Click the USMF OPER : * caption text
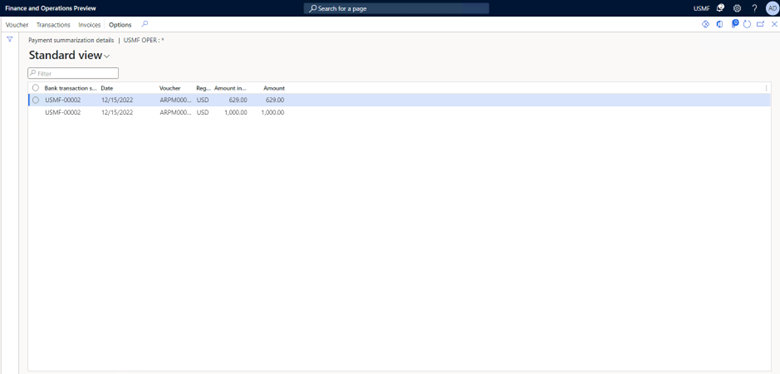 pyautogui.click(x=144, y=40)
